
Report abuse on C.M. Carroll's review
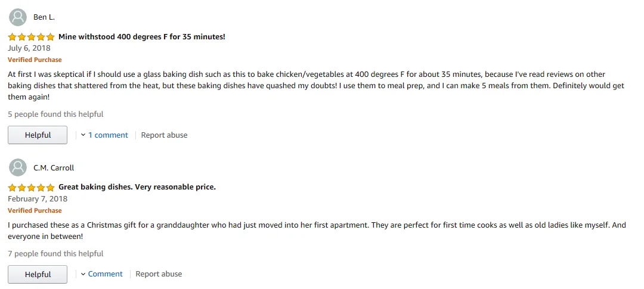click(159, 274)
